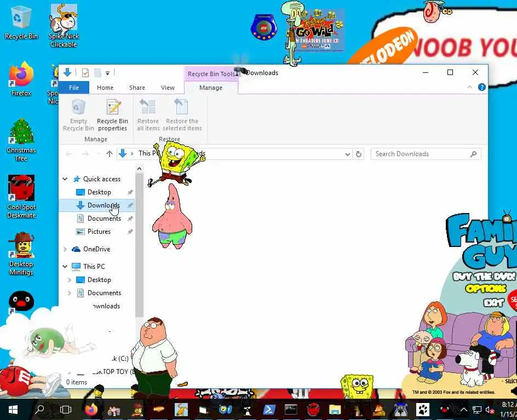Click the Go Wild movie banner
The width and height of the screenshot is (517, 420).
point(318,30)
